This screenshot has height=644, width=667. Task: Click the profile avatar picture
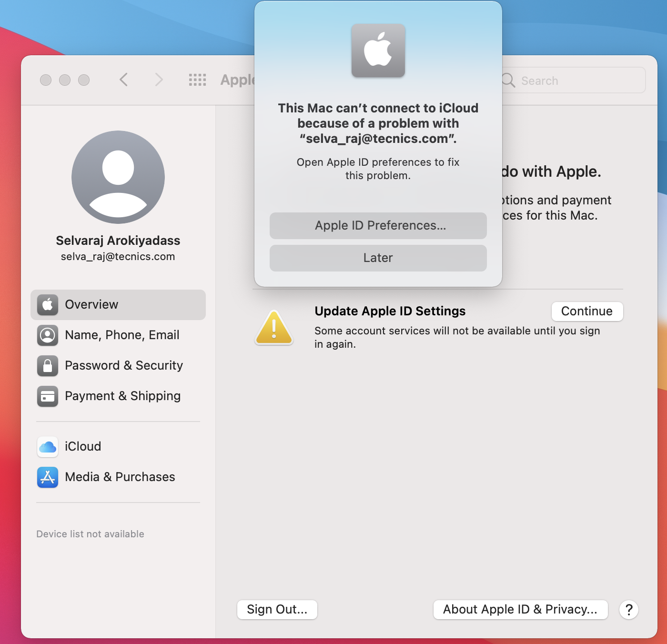(x=118, y=177)
